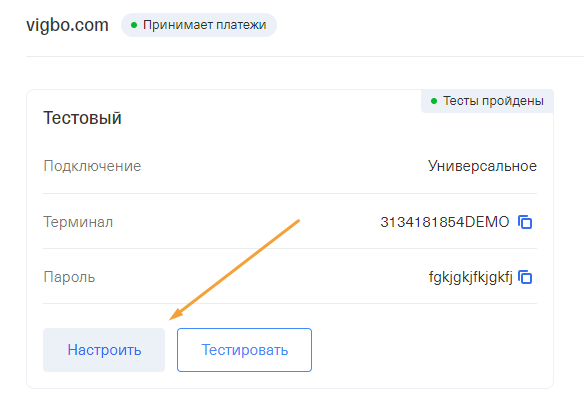The image size is (584, 415).
Task: Click the 3134181854DEMO terminal value text
Action: coord(445,222)
